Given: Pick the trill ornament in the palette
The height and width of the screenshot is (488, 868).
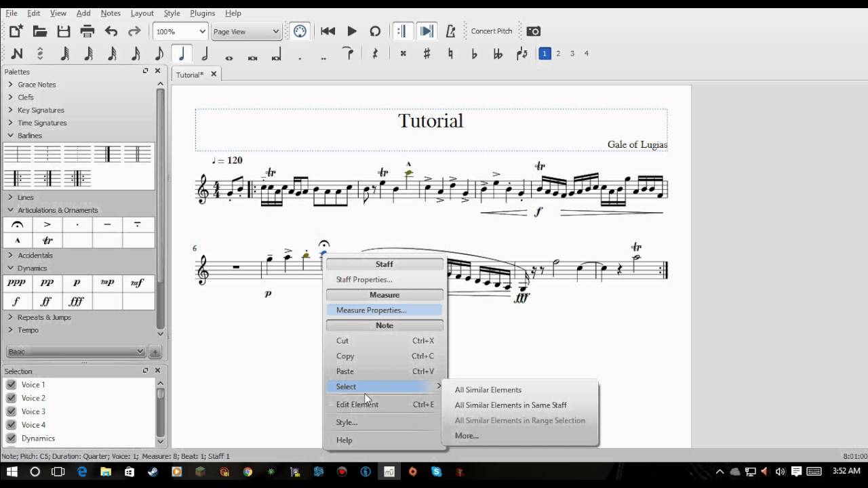Looking at the screenshot, I should pos(47,241).
